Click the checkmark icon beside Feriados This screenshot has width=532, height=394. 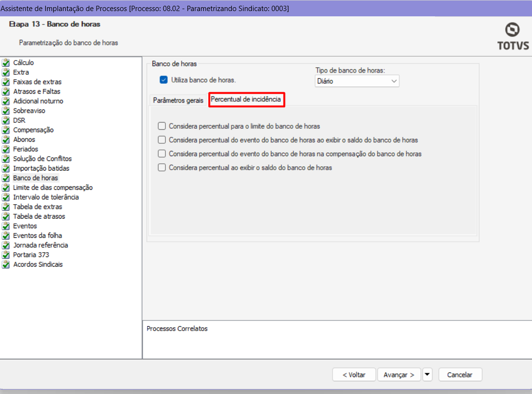(x=6, y=149)
